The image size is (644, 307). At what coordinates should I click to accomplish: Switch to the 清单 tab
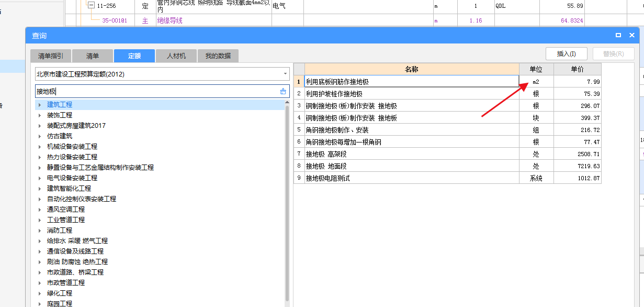92,56
